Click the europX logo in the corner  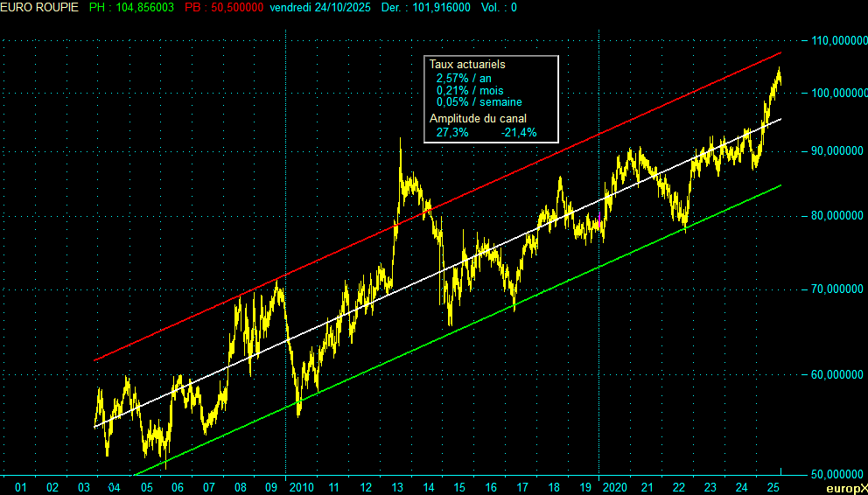point(848,488)
